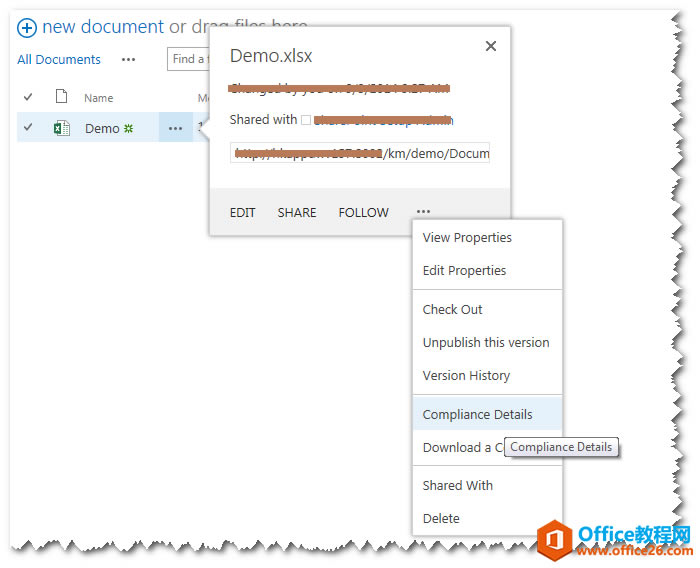Viewport: 700px width, 568px height.
Task: Open the ellipsis menu next to All Documents
Action: [x=128, y=59]
